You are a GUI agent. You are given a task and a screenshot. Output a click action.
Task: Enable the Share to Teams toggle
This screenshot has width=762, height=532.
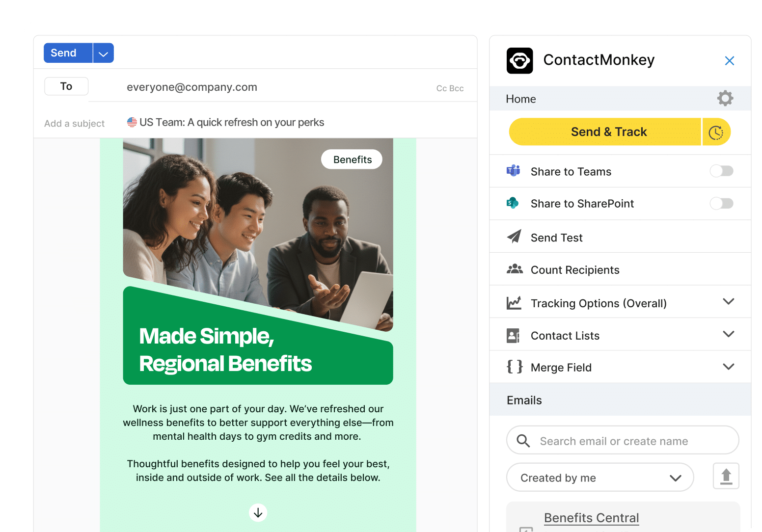click(722, 171)
